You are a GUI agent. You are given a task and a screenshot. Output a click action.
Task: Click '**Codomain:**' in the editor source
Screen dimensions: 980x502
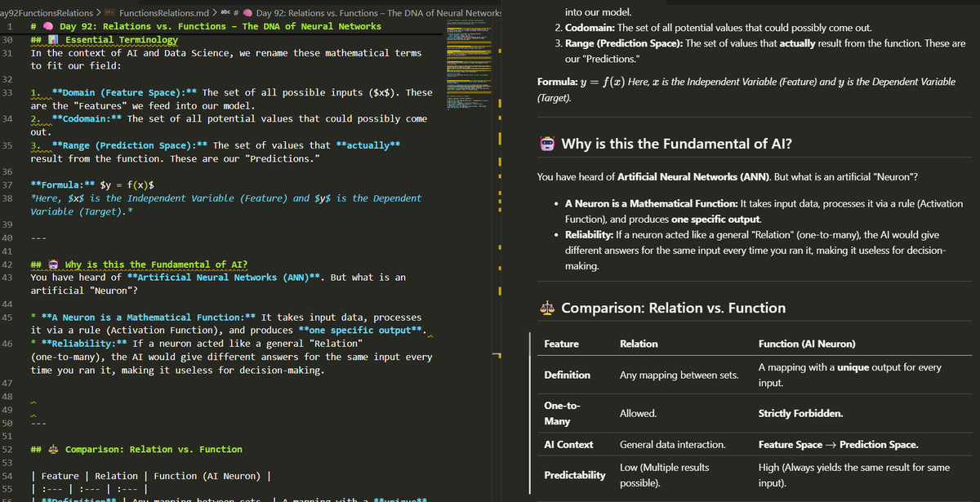pyautogui.click(x=86, y=118)
